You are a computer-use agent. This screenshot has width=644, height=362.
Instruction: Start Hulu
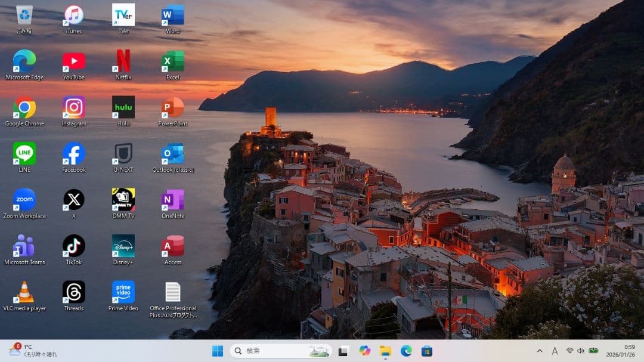pyautogui.click(x=123, y=106)
